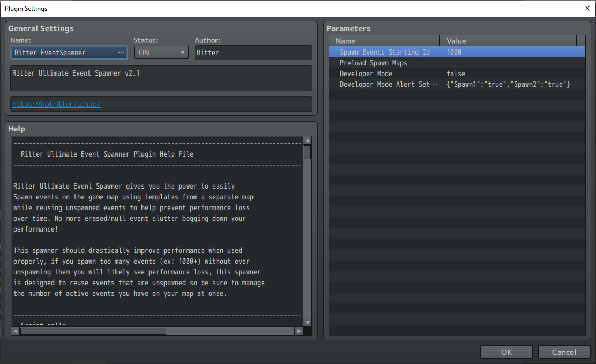Click the Help text heading line
This screenshot has height=364, width=596.
pyautogui.click(x=107, y=154)
